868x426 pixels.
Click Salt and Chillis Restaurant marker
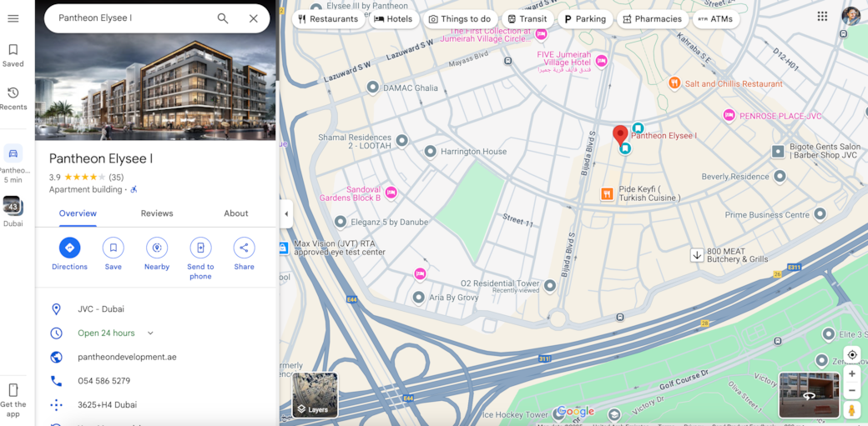674,83
